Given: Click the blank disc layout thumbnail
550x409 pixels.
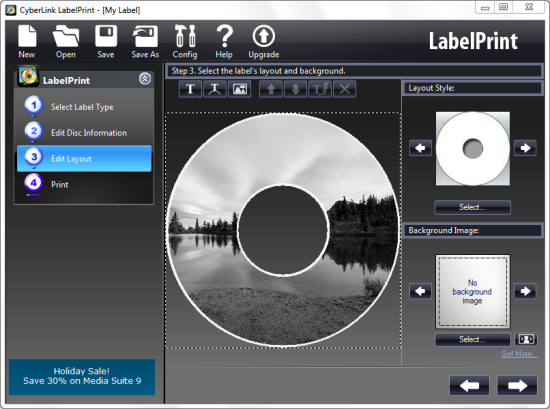Looking at the screenshot, I should pos(473,148).
